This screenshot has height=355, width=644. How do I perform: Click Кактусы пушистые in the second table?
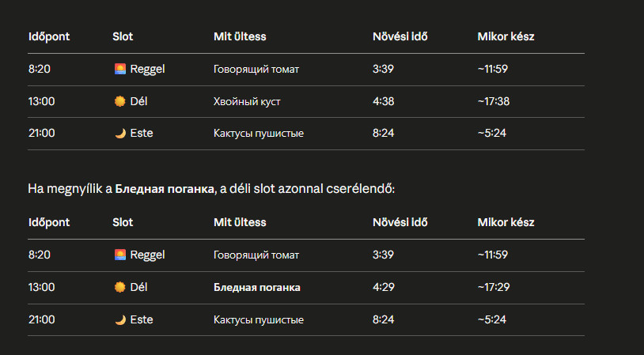click(259, 320)
